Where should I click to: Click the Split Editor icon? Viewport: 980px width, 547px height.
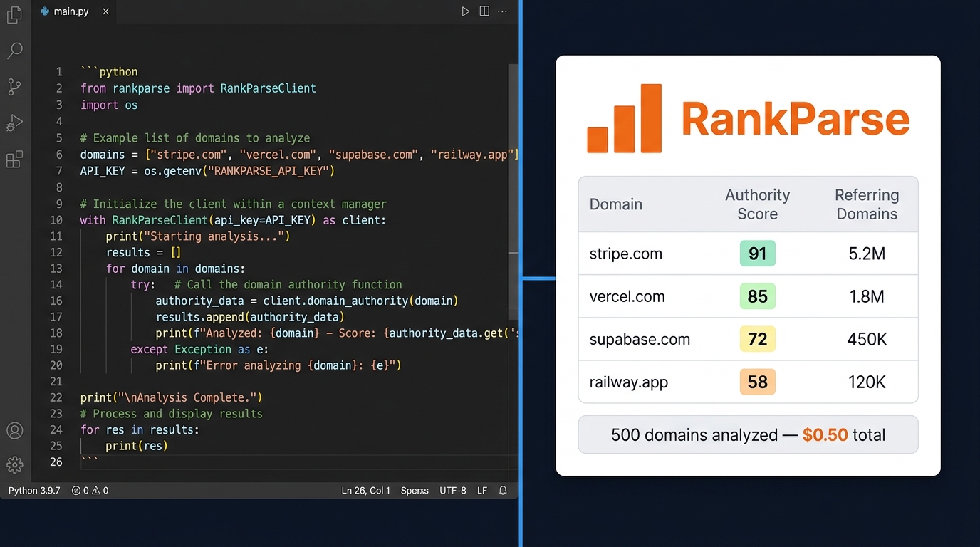point(484,11)
